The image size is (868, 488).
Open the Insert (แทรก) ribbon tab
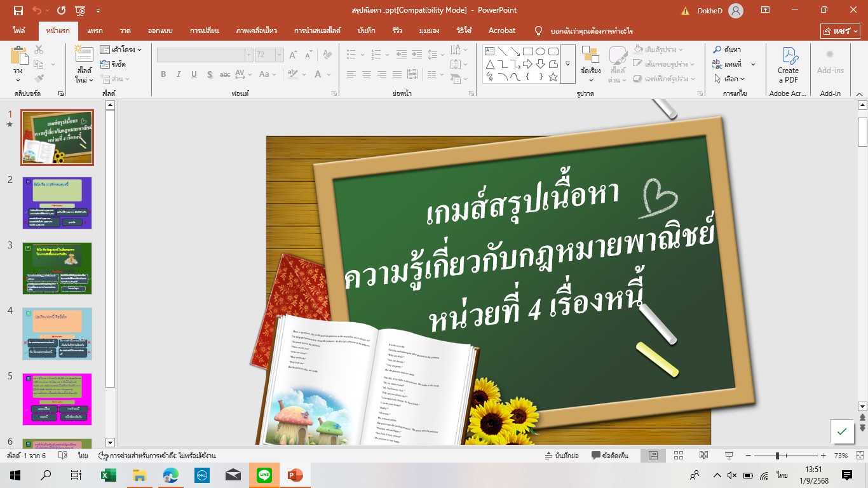coord(95,30)
